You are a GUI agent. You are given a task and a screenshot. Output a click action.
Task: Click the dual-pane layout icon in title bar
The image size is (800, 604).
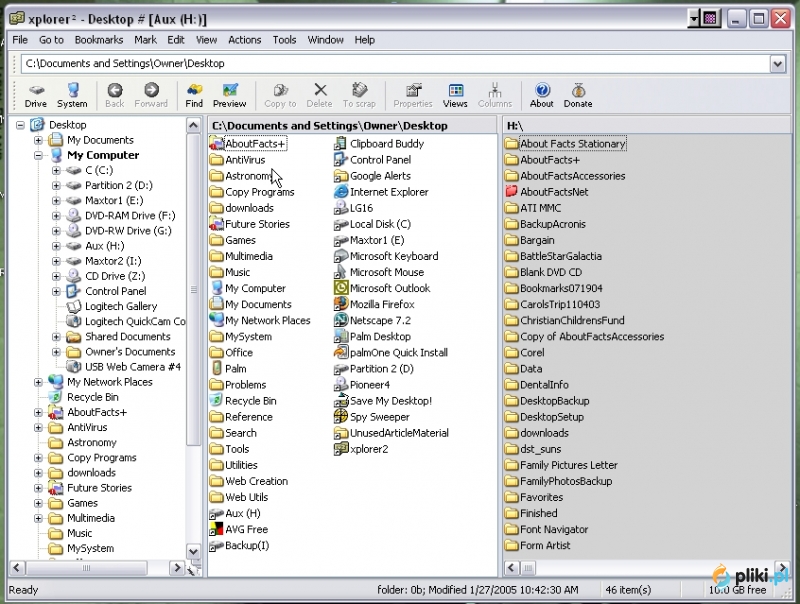710,19
